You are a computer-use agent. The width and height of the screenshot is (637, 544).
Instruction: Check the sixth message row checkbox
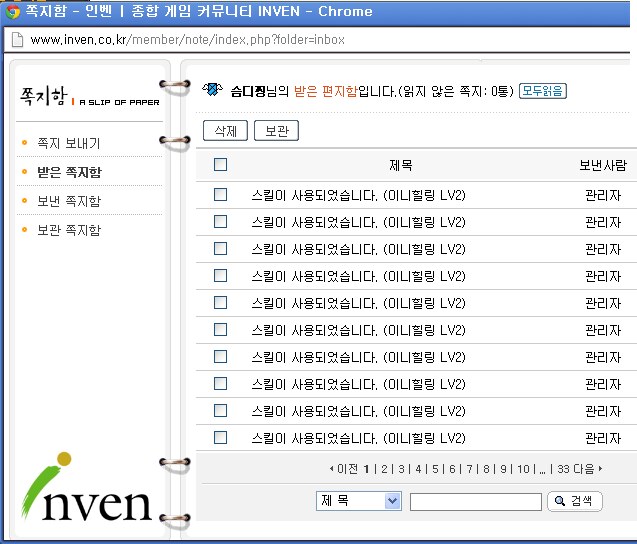click(x=220, y=329)
